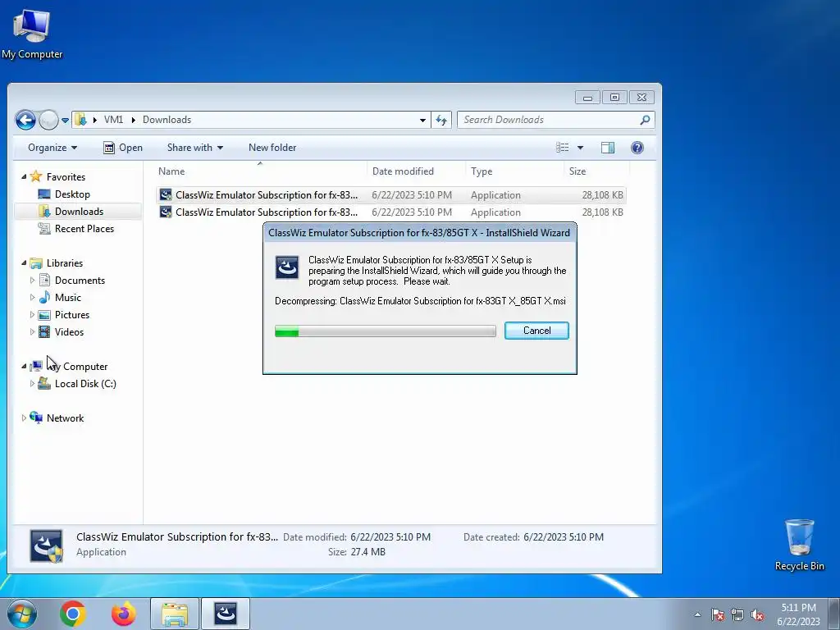Image resolution: width=840 pixels, height=630 pixels.
Task: Cancel the InstallShield Wizard setup
Action: [x=536, y=331]
